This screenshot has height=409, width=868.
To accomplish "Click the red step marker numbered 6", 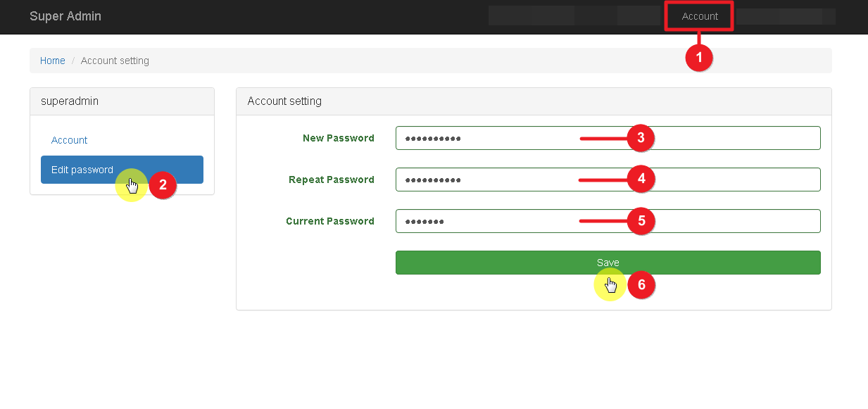I will 641,285.
